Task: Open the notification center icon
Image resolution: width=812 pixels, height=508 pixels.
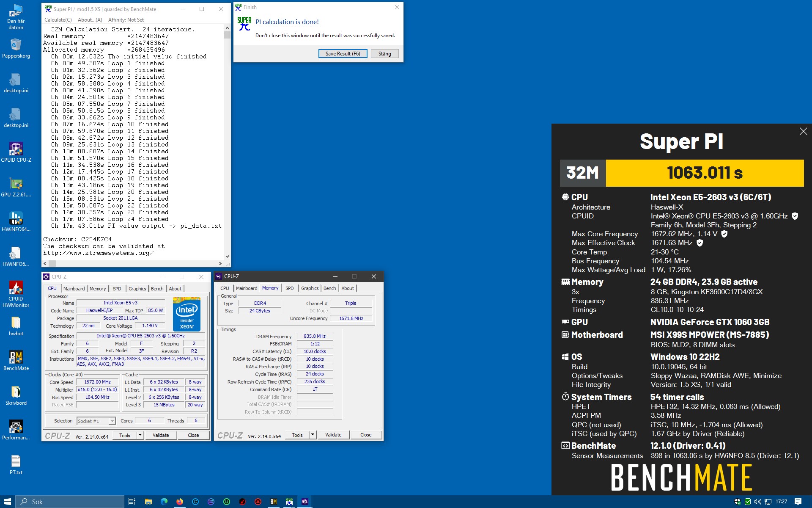Action: [x=798, y=502]
